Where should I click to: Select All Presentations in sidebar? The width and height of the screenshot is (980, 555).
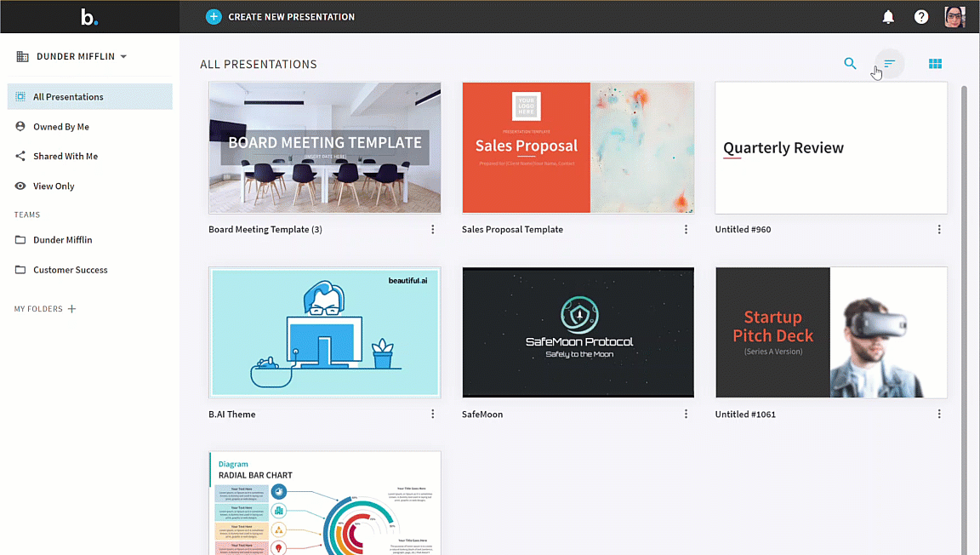click(90, 96)
